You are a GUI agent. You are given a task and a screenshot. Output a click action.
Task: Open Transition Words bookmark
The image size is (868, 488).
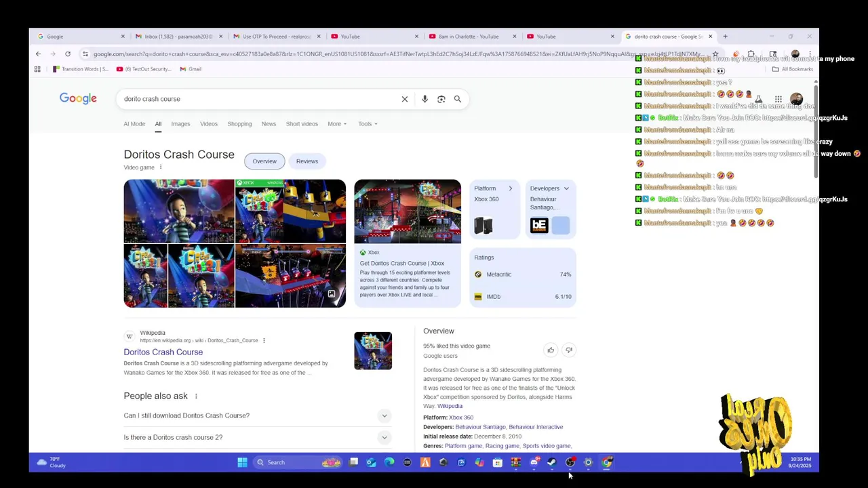point(81,68)
